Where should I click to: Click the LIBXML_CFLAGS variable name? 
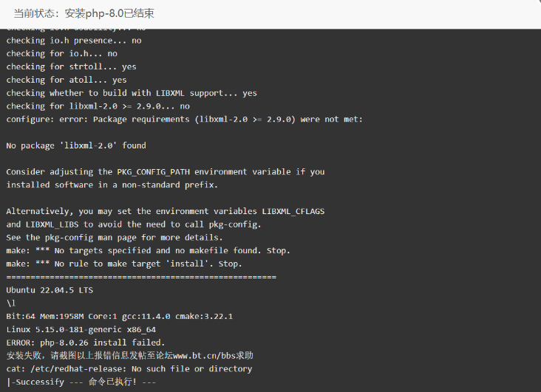[x=293, y=211]
